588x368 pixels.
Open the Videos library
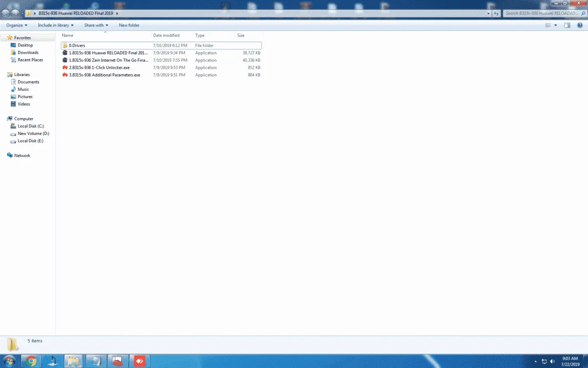pyautogui.click(x=24, y=104)
